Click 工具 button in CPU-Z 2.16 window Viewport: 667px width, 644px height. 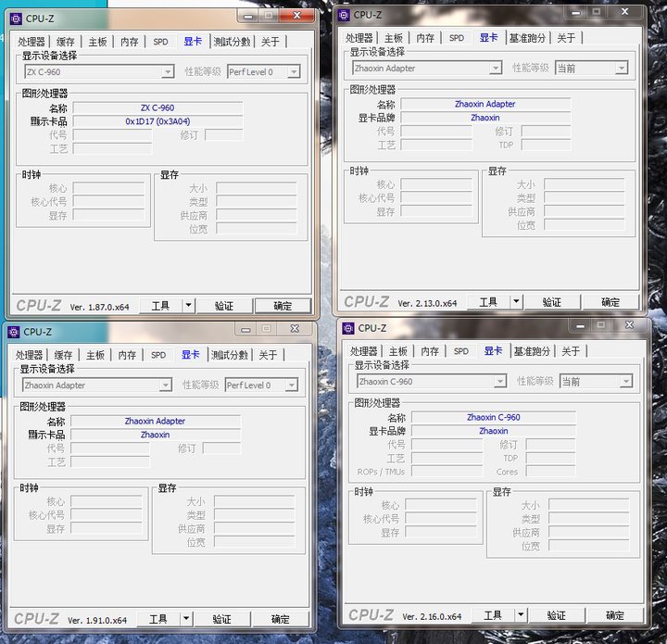[x=493, y=615]
